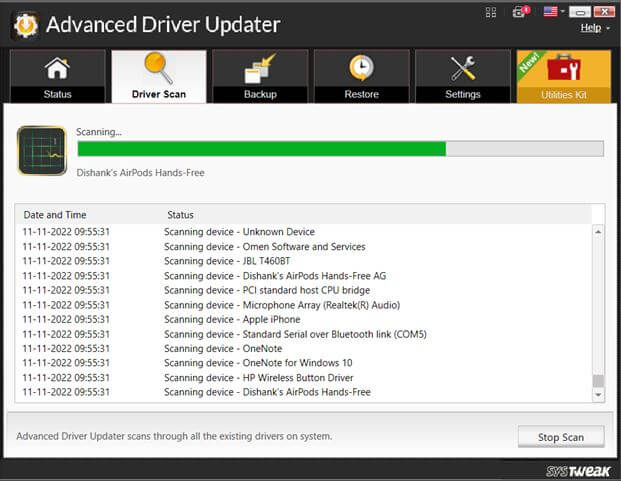
Task: Open the Utilities Kit toolbox icon
Action: tap(563, 69)
